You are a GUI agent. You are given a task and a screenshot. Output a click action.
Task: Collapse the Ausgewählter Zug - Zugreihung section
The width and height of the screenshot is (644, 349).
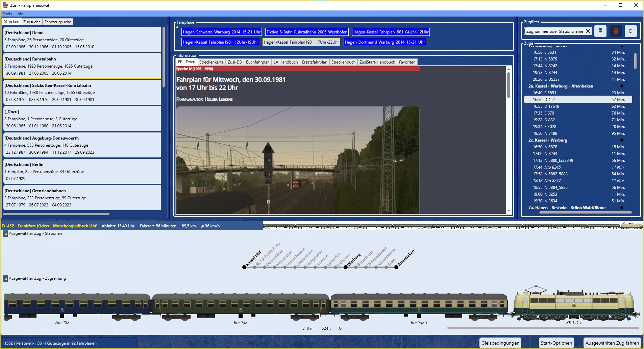tap(5, 279)
